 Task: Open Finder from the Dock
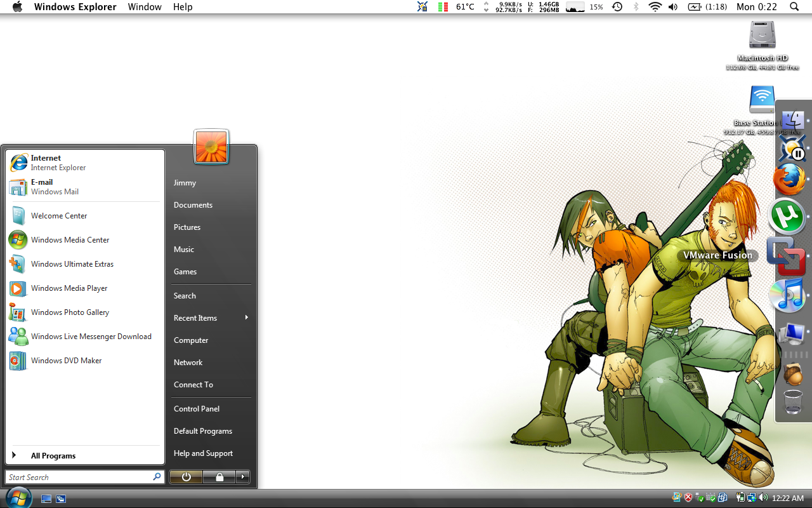pyautogui.click(x=792, y=120)
